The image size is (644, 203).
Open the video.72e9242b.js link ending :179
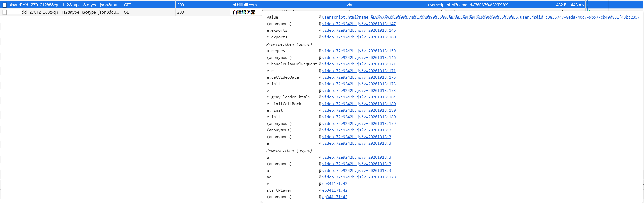(359, 123)
